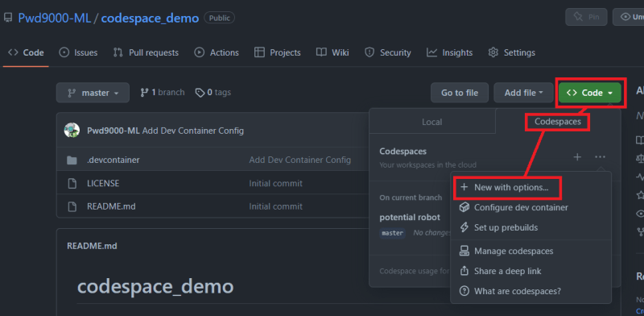Image resolution: width=644 pixels, height=316 pixels.
Task: Click the Public visibility badge
Action: coord(219,18)
